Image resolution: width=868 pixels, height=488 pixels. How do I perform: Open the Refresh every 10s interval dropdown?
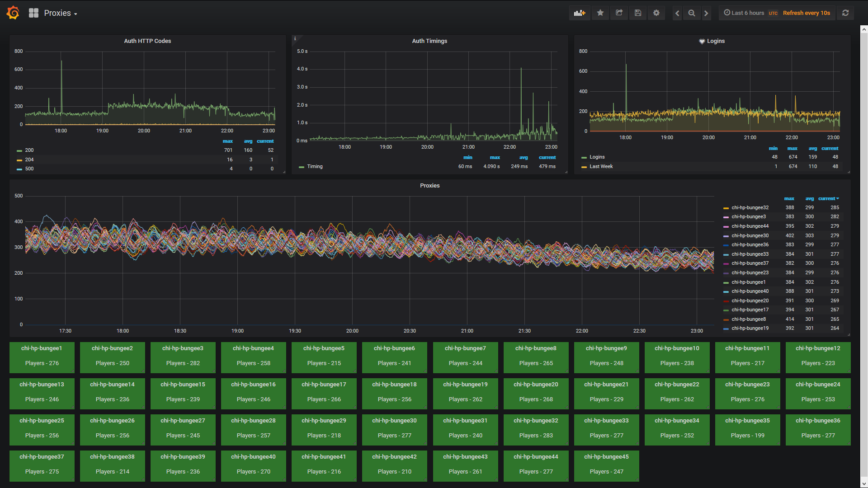807,13
